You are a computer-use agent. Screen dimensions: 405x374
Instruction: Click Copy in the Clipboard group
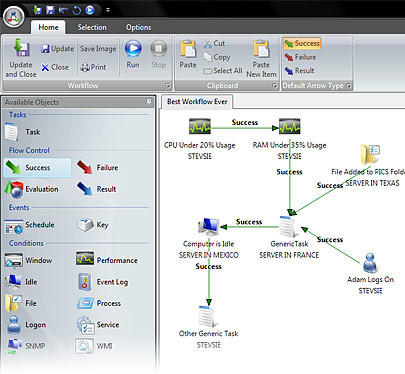(217, 57)
